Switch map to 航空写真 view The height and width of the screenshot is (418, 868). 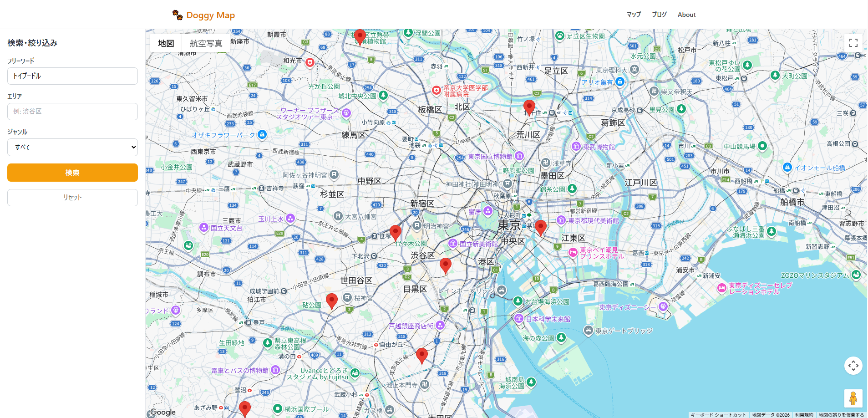point(206,43)
